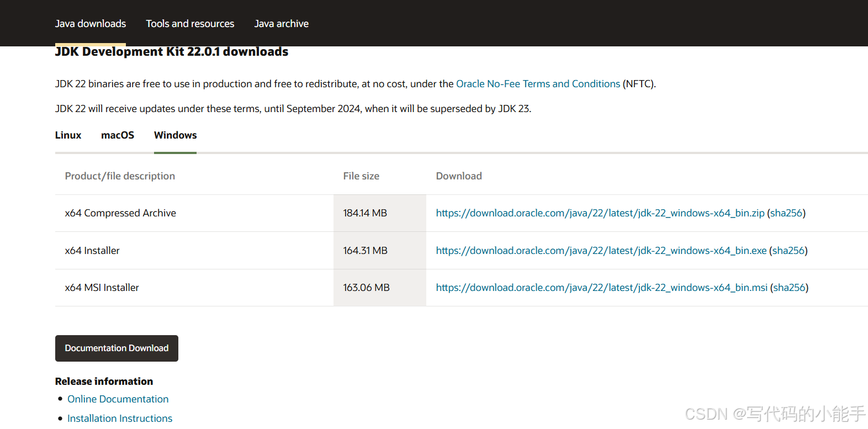This screenshot has width=868, height=429.
Task: Click the 184.14 MB file size cell
Action: coord(380,213)
